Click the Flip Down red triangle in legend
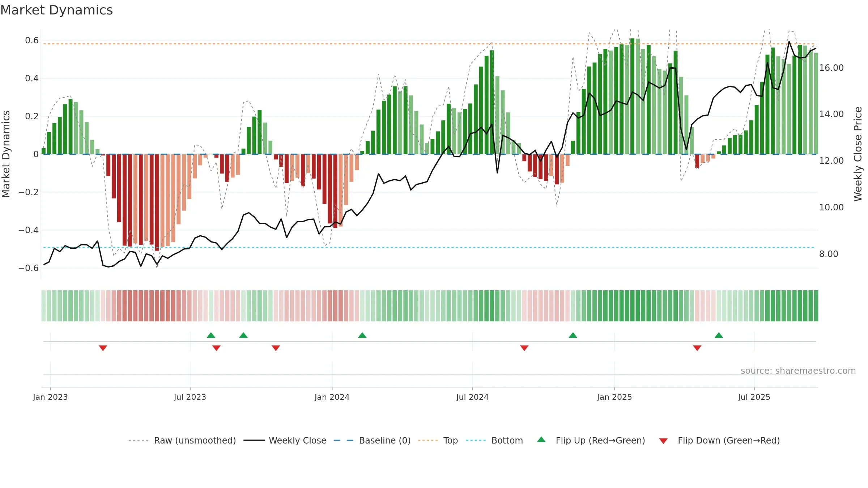 tap(663, 441)
